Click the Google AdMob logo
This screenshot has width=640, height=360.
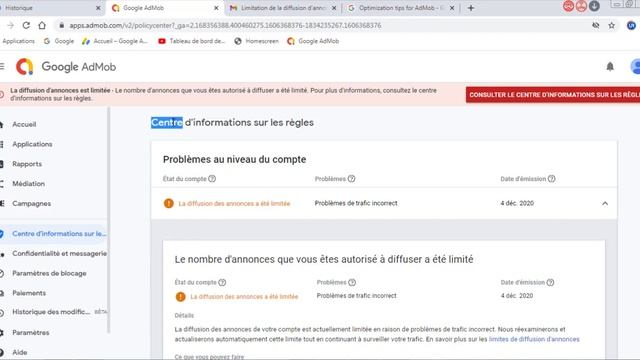pyautogui.click(x=66, y=67)
